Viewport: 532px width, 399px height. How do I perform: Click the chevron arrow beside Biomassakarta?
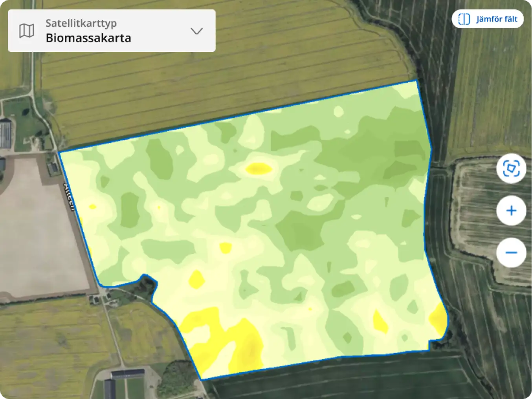(x=196, y=31)
